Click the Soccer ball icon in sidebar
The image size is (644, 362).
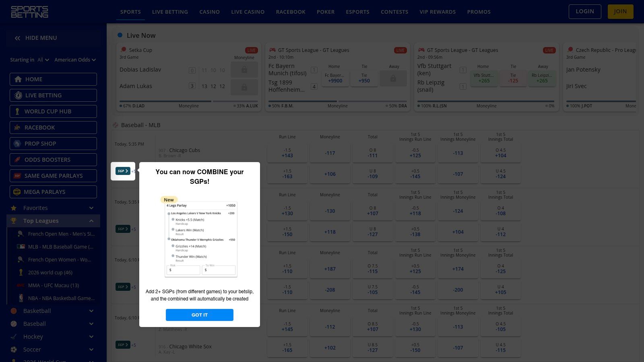[14, 350]
